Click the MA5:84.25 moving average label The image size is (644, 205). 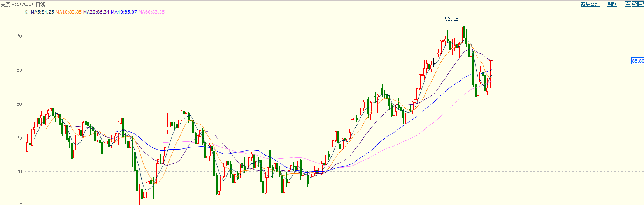tap(42, 12)
